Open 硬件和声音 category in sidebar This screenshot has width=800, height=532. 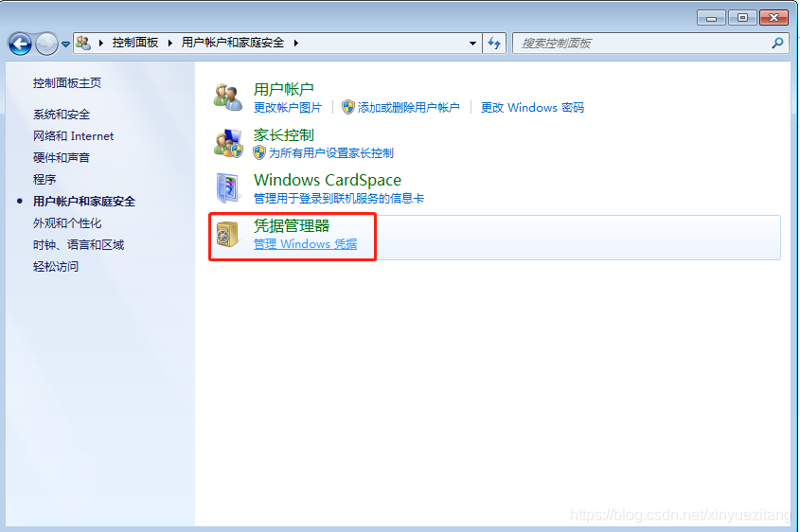[x=62, y=158]
